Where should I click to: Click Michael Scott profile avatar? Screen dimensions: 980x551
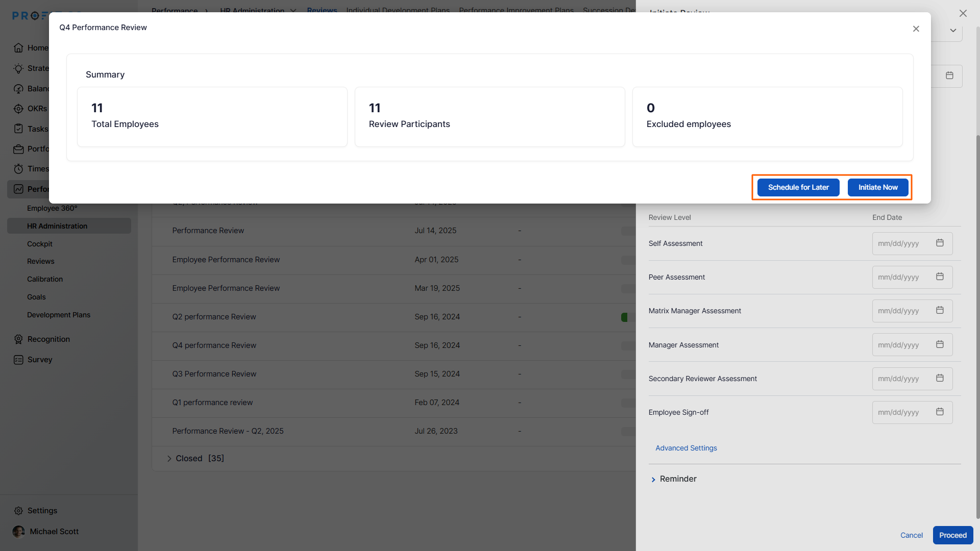18,532
